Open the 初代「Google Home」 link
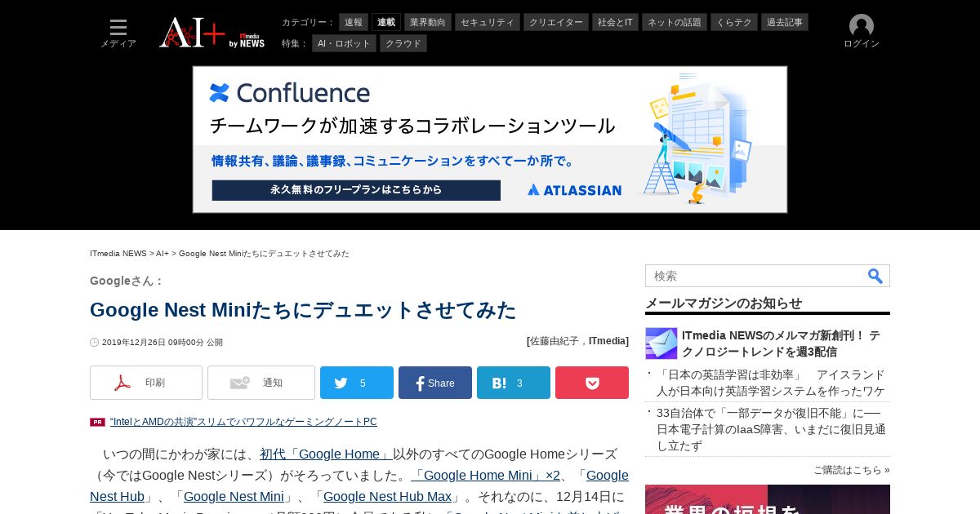The height and width of the screenshot is (514, 980). pos(326,454)
